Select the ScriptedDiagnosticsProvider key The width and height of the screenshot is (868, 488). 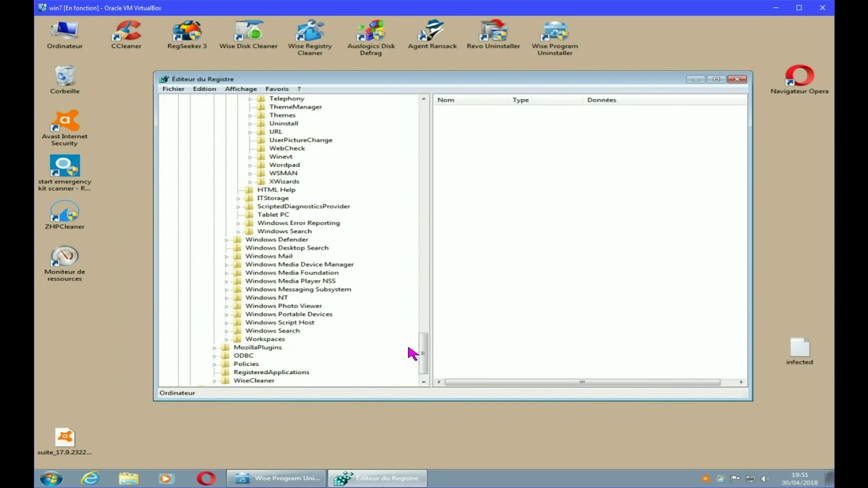pos(303,206)
